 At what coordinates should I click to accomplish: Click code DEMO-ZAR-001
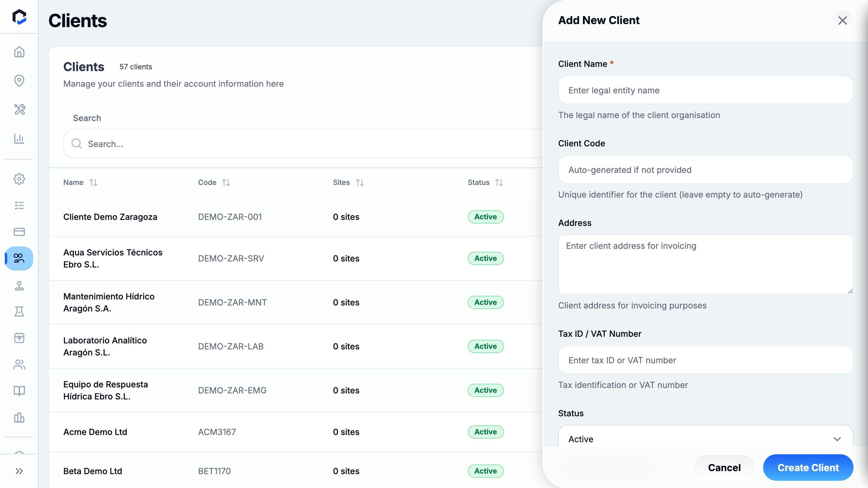point(230,217)
